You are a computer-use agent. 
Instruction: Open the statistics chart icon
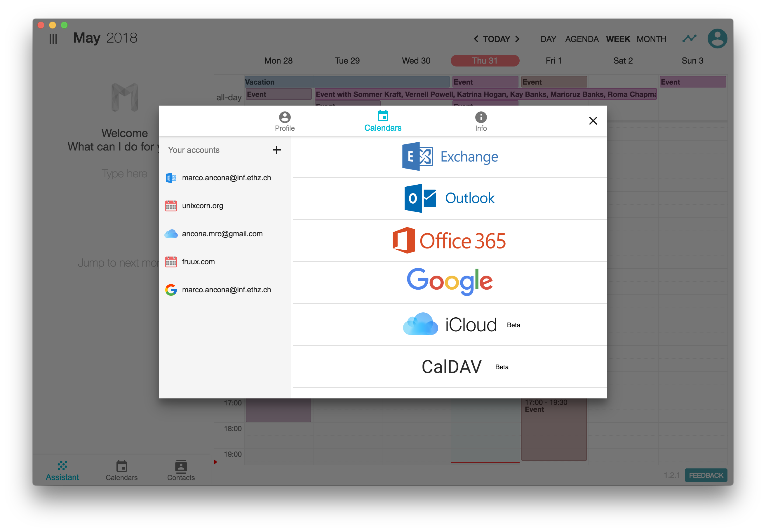689,39
